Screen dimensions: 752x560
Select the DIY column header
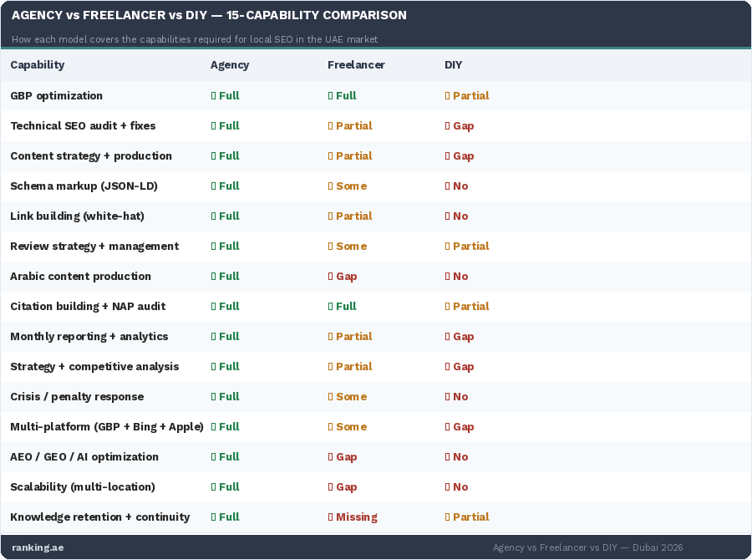click(453, 65)
